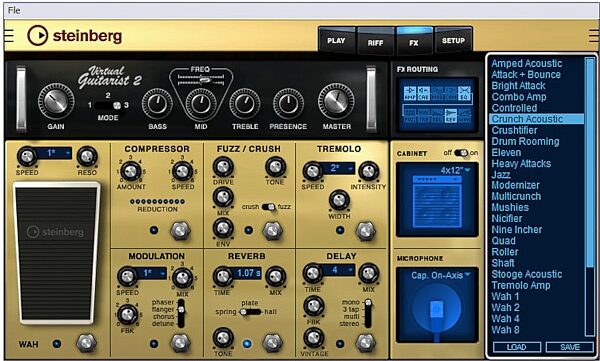Toggle the Compressor footswitch

coord(180,230)
